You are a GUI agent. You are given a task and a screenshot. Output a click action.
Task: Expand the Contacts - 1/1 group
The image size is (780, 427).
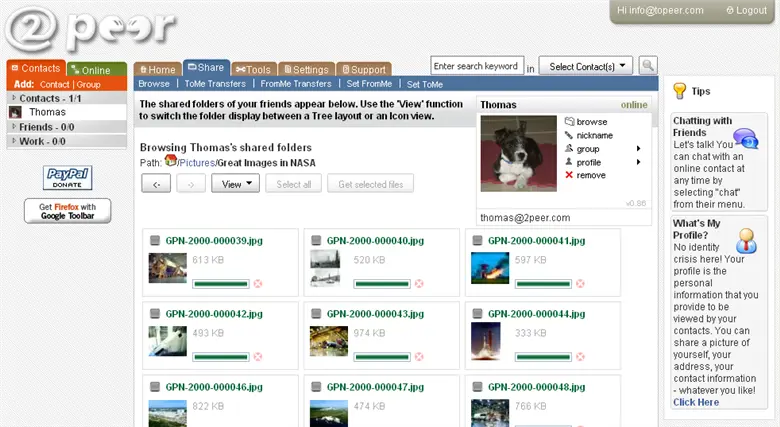pos(14,98)
